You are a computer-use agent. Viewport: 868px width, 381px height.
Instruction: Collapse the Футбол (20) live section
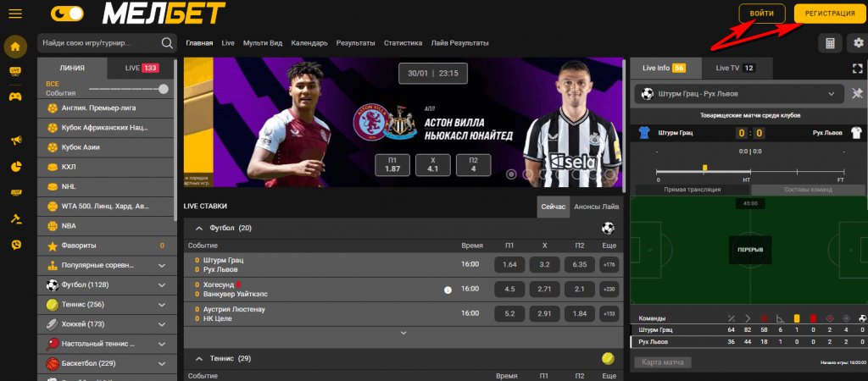click(199, 228)
